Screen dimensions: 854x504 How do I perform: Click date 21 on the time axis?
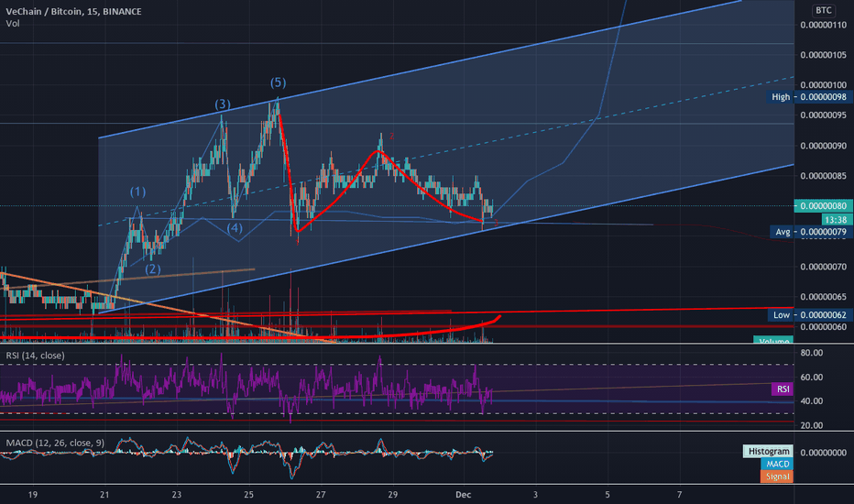[104, 495]
